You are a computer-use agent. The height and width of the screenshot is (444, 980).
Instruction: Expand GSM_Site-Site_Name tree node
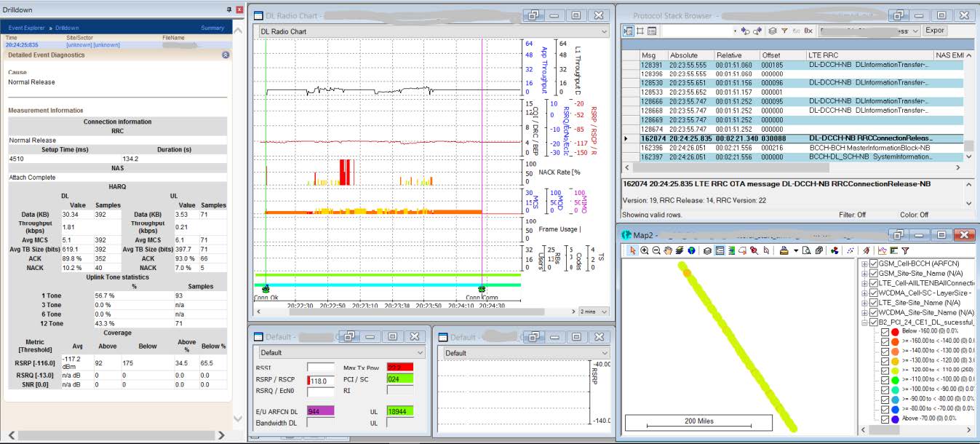point(864,273)
